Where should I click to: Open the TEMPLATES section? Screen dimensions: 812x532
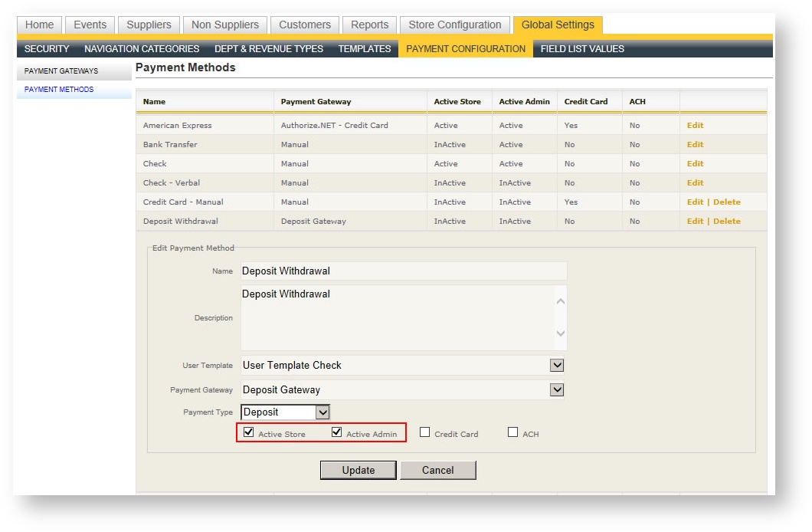[x=364, y=48]
